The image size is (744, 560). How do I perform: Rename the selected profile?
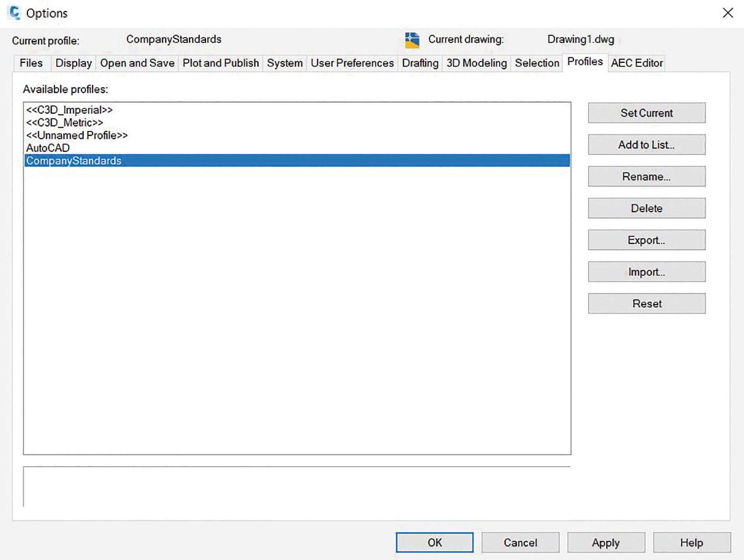[646, 176]
